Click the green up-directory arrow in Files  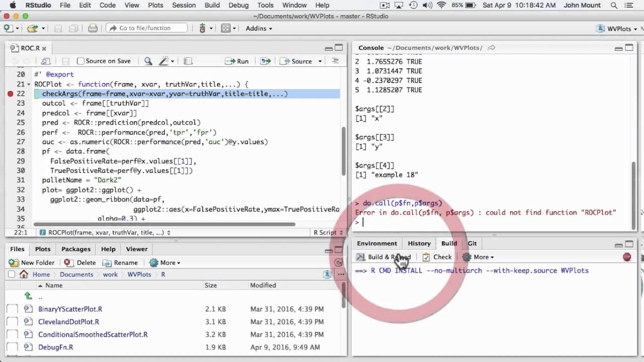pyautogui.click(x=28, y=296)
